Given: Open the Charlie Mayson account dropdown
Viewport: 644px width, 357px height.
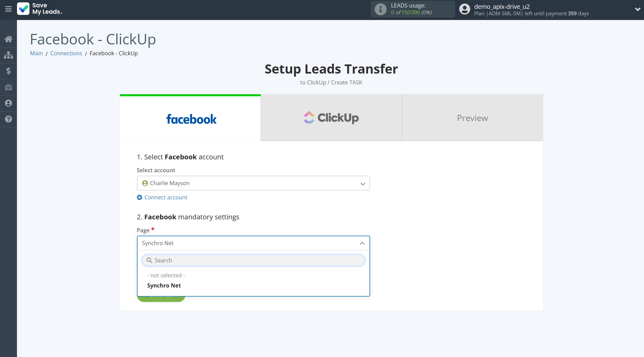Looking at the screenshot, I should tap(253, 183).
